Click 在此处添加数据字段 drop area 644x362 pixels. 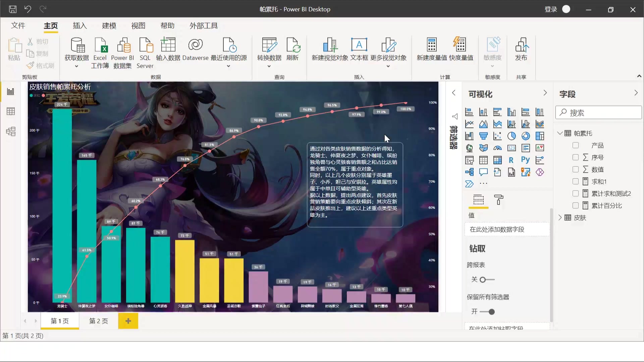pyautogui.click(x=507, y=230)
